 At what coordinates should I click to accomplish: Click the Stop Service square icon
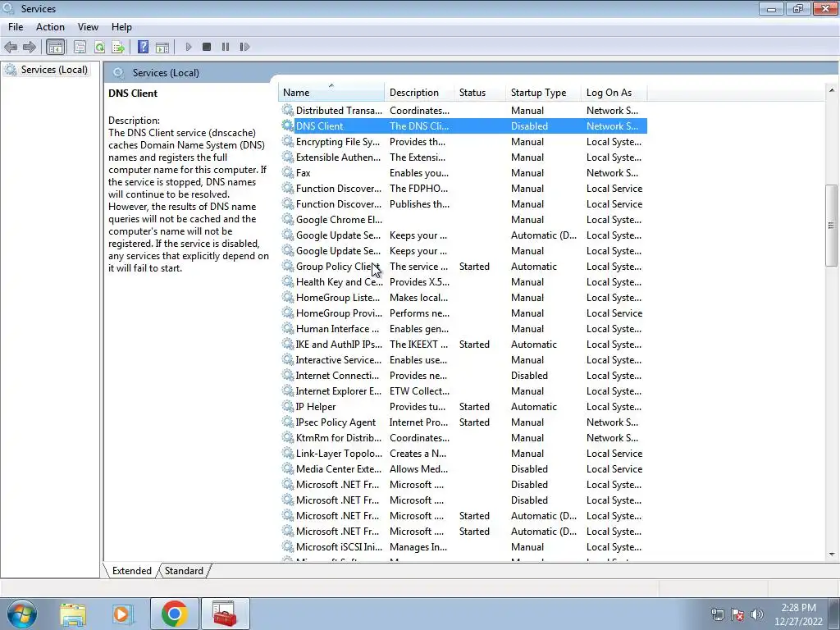(207, 47)
